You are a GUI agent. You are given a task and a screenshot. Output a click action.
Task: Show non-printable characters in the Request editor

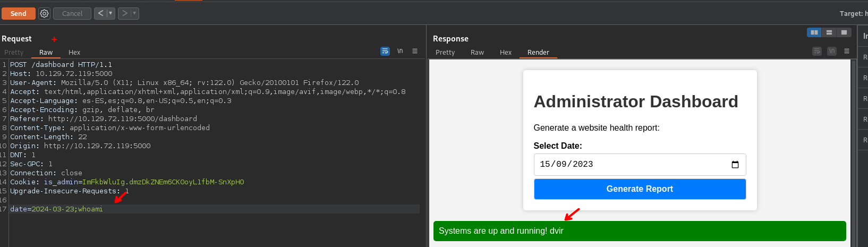click(x=400, y=51)
